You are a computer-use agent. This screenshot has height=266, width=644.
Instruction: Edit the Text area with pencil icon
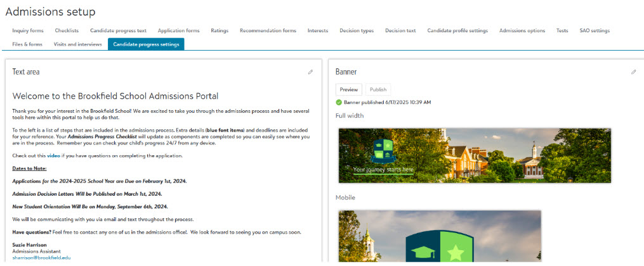coord(310,72)
